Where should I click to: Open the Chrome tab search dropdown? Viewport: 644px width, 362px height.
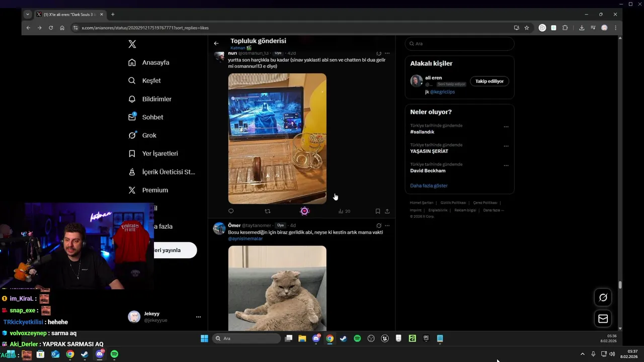(x=28, y=15)
